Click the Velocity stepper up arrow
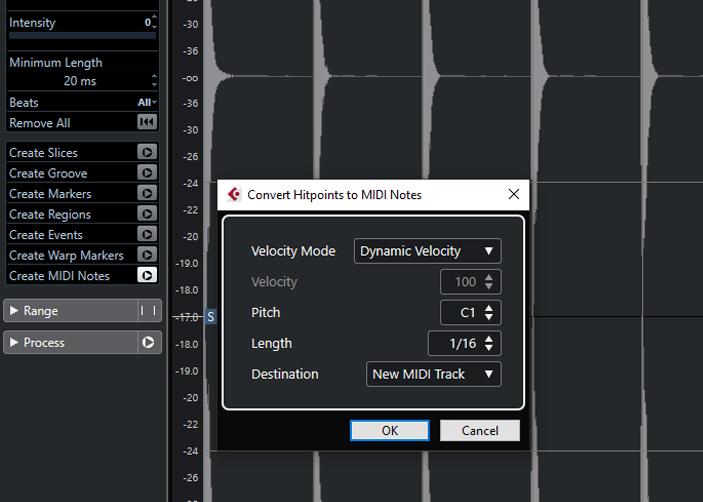The height and width of the screenshot is (502, 703). click(x=489, y=277)
